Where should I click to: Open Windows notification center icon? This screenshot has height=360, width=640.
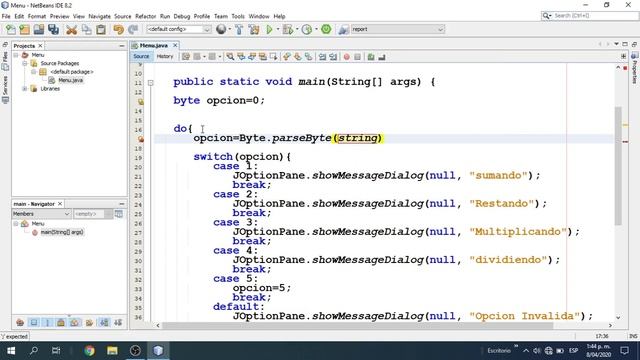coord(624,350)
